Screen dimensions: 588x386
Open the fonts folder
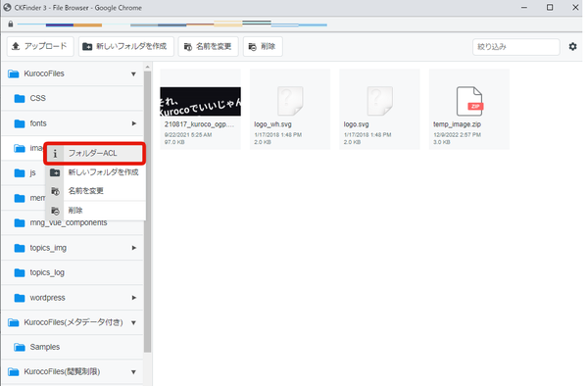[x=73, y=123]
